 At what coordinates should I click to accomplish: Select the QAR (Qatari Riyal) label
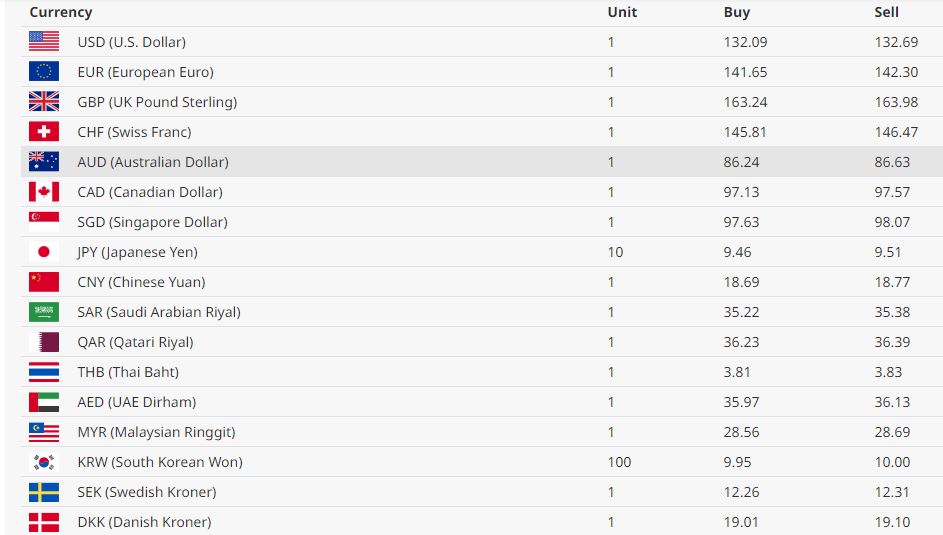[135, 342]
